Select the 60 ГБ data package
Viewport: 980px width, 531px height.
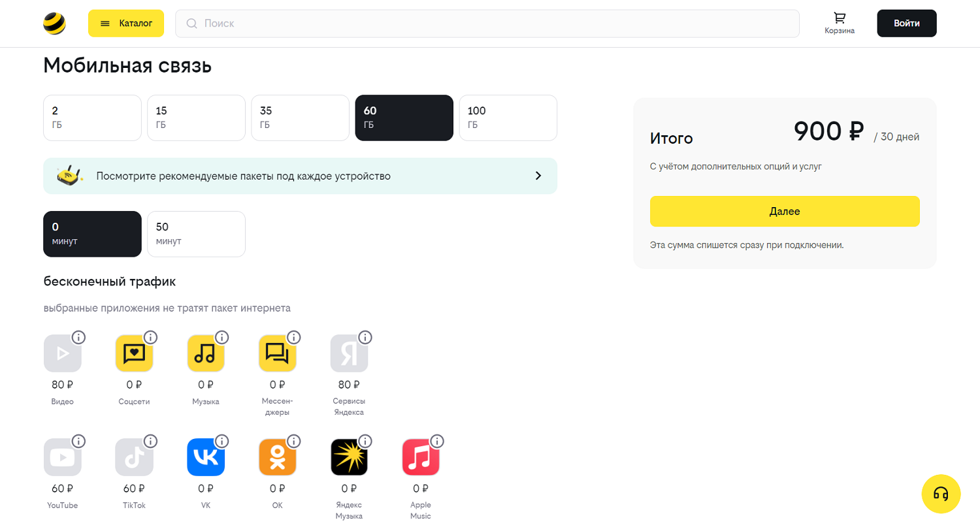(x=404, y=118)
